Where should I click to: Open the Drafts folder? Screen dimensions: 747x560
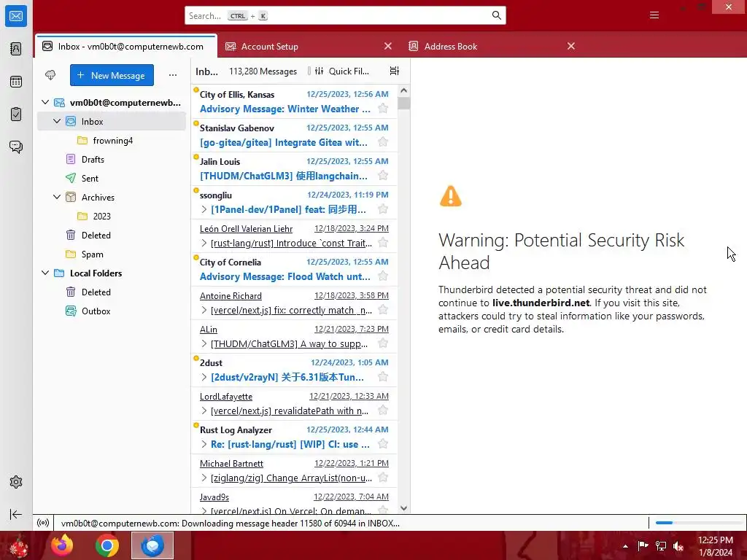112,160
